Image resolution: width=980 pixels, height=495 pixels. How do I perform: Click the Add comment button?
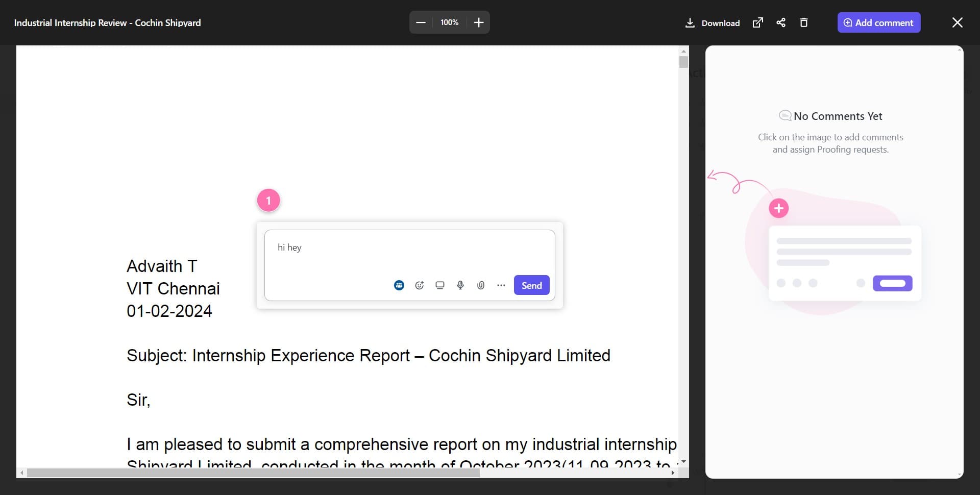(x=878, y=22)
